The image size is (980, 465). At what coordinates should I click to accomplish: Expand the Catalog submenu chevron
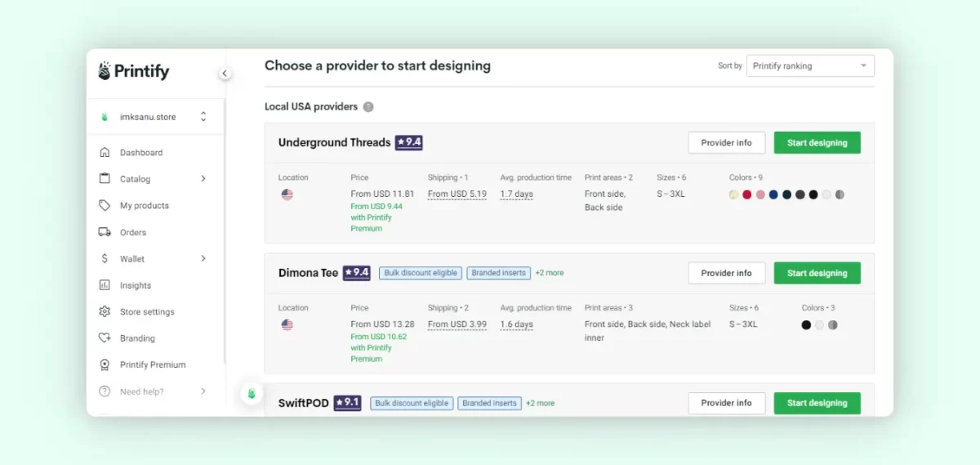pyautogui.click(x=203, y=178)
